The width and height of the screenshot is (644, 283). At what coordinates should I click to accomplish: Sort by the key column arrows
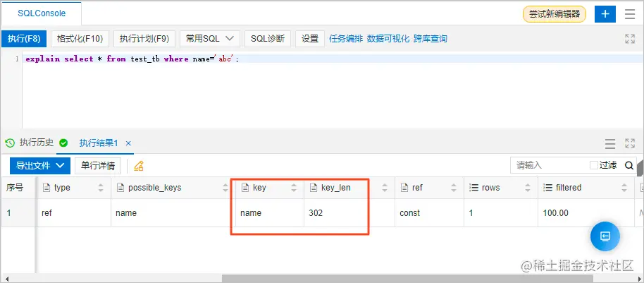point(294,188)
